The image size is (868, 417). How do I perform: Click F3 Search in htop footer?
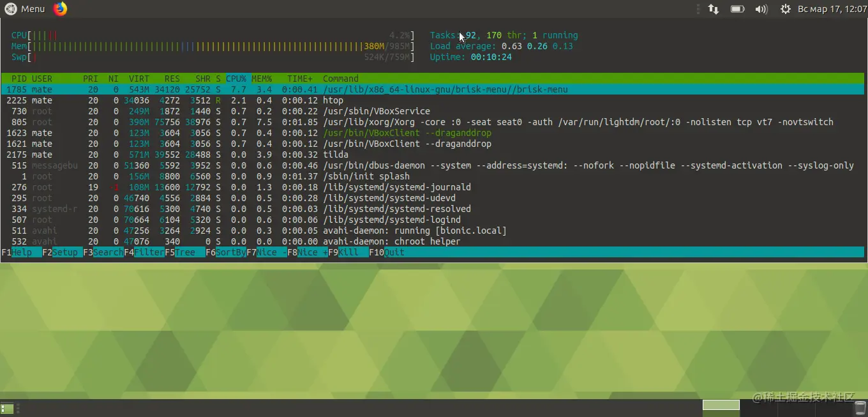[103, 252]
